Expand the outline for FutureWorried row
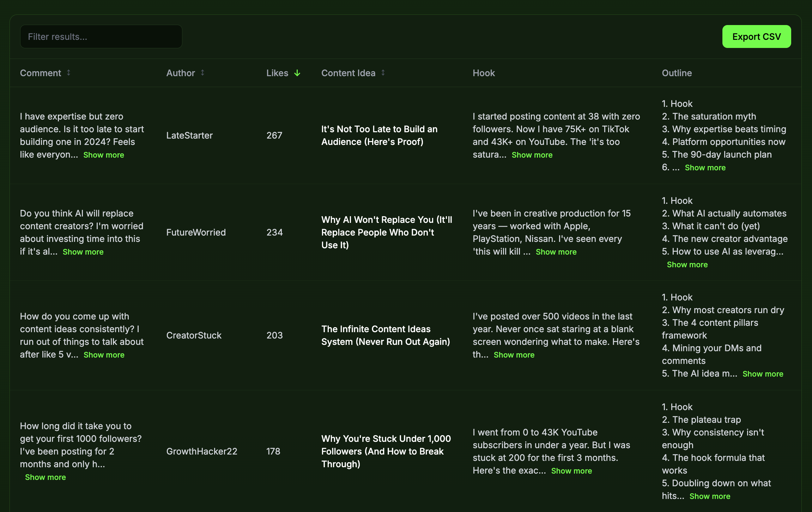812x512 pixels. [x=687, y=265]
